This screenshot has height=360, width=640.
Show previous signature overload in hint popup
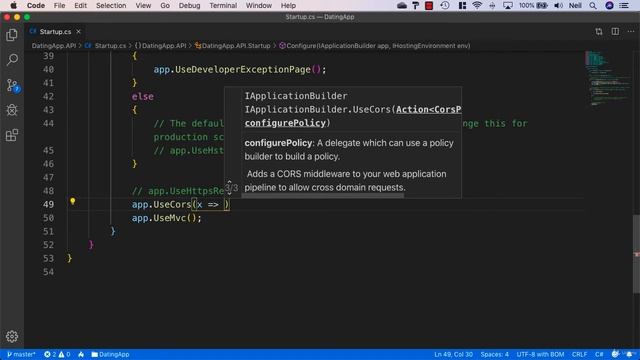229,182
